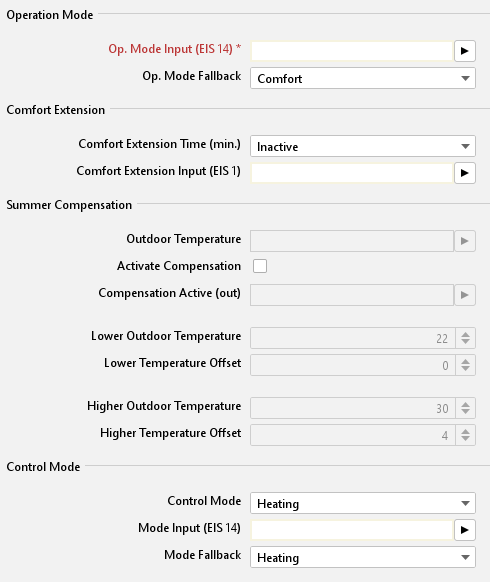Image resolution: width=490 pixels, height=582 pixels.
Task: Click arrow button beside Outdoor Temperature field
Action: point(465,241)
